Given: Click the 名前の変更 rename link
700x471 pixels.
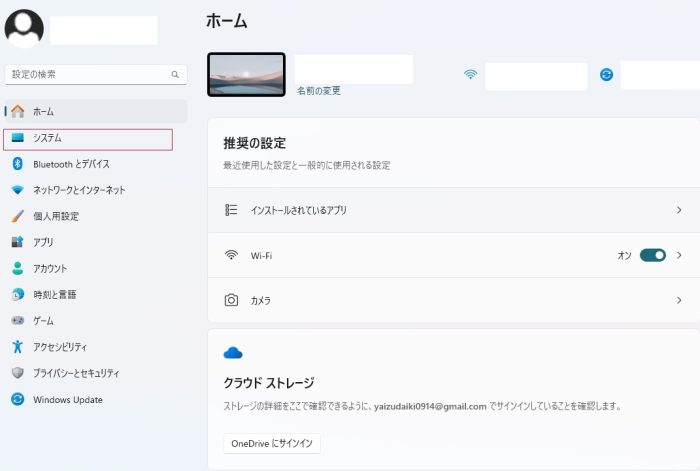Looking at the screenshot, I should coord(319,91).
